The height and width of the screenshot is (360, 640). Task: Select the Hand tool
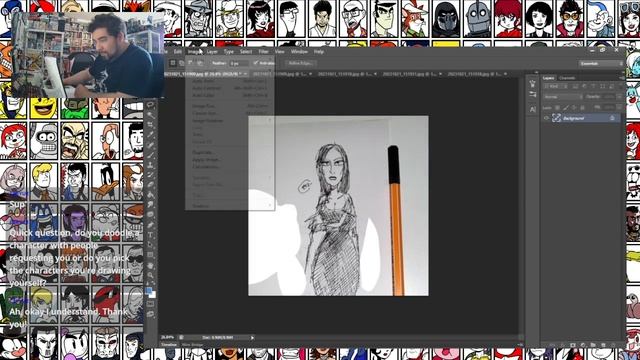(150, 265)
